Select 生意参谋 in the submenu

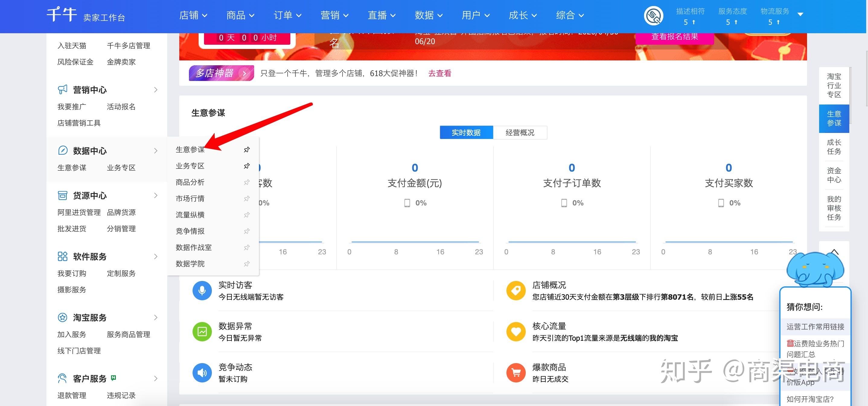point(190,150)
